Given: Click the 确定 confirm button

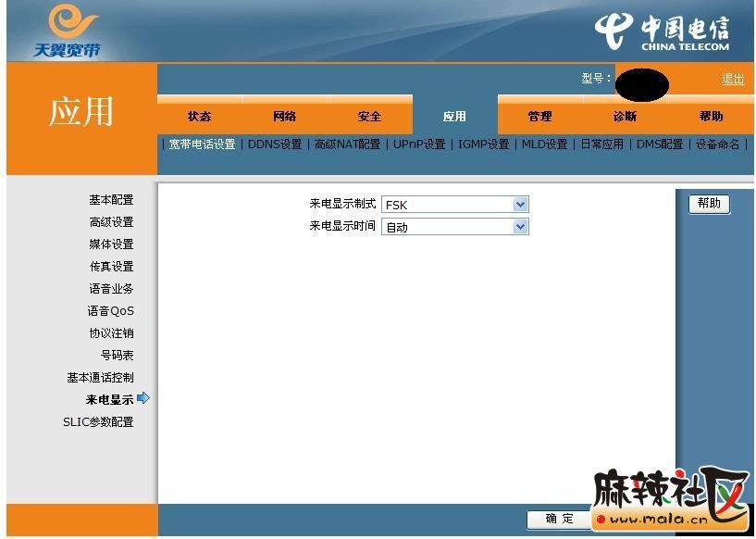Looking at the screenshot, I should [x=559, y=520].
